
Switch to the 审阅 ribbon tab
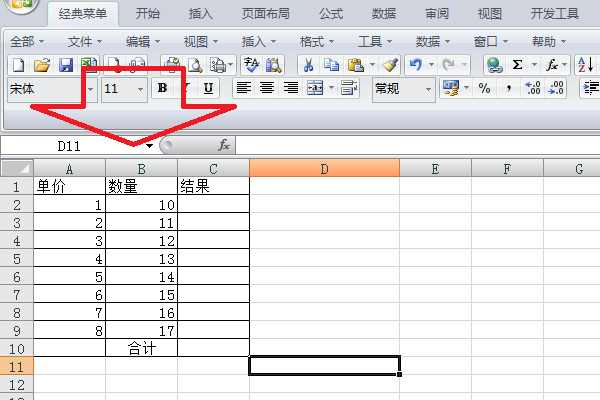pyautogui.click(x=437, y=14)
